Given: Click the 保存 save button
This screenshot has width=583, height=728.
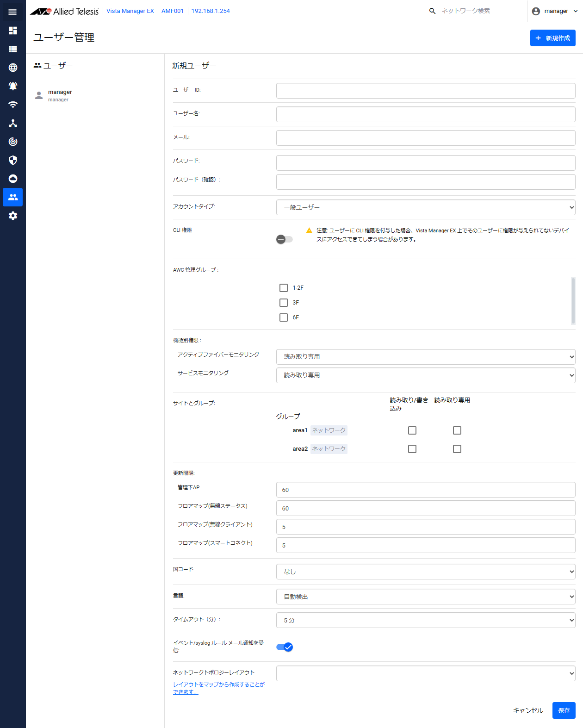Looking at the screenshot, I should 564,710.
